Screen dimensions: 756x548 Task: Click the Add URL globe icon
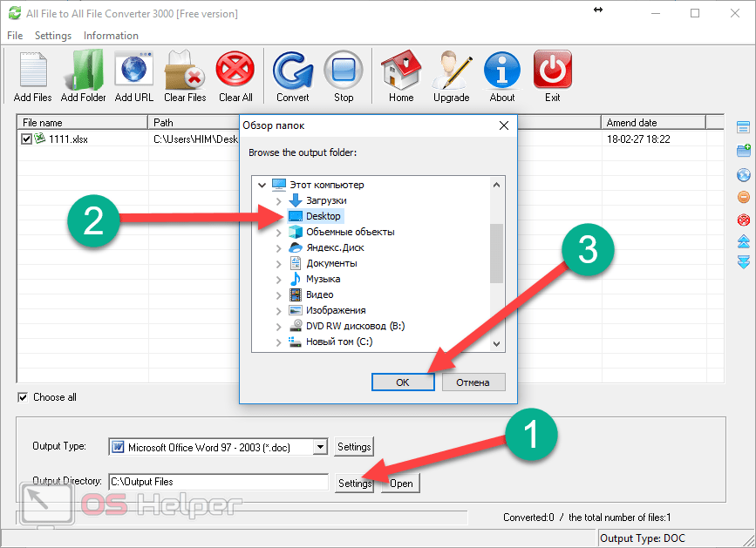tap(133, 71)
